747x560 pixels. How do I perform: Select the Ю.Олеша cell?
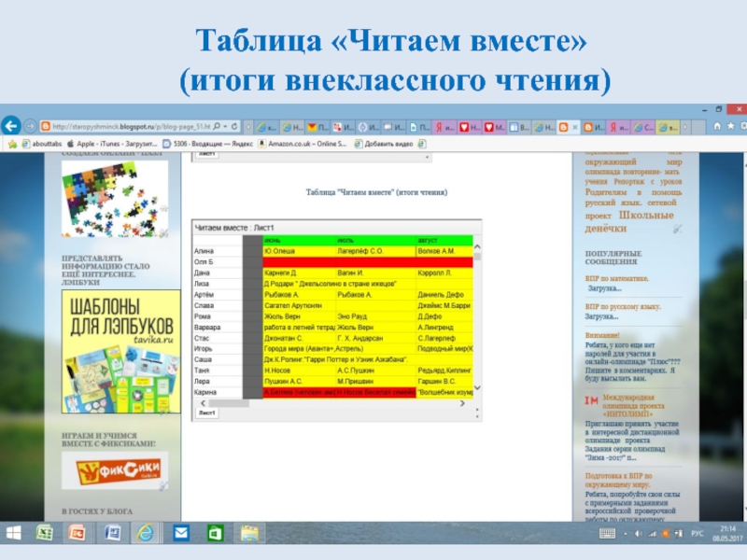click(x=299, y=251)
